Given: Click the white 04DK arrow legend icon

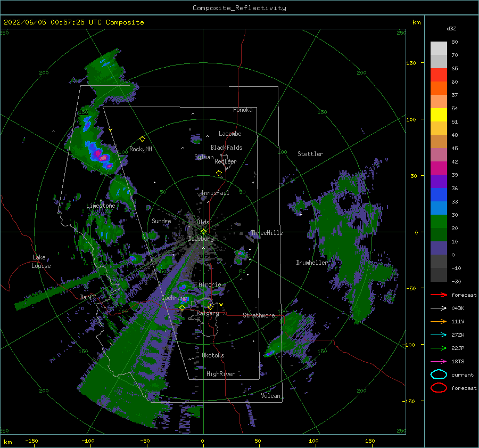Looking at the screenshot, I should click(x=439, y=308).
